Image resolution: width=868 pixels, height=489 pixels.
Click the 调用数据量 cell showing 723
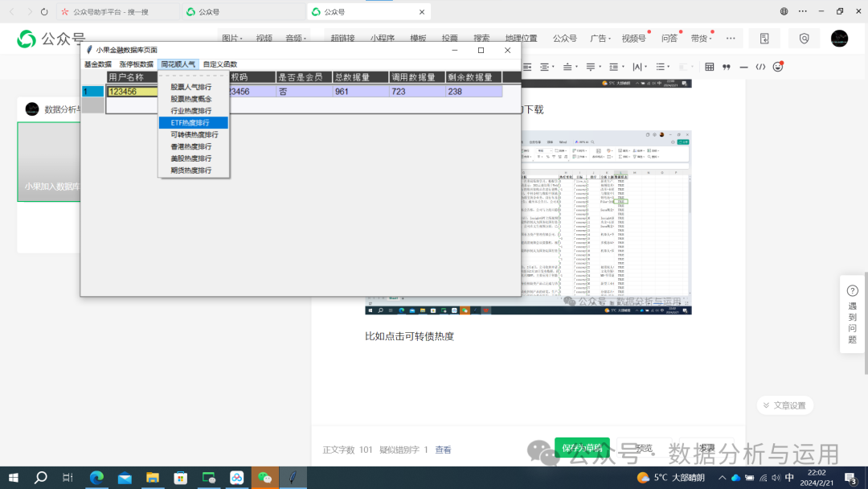417,92
